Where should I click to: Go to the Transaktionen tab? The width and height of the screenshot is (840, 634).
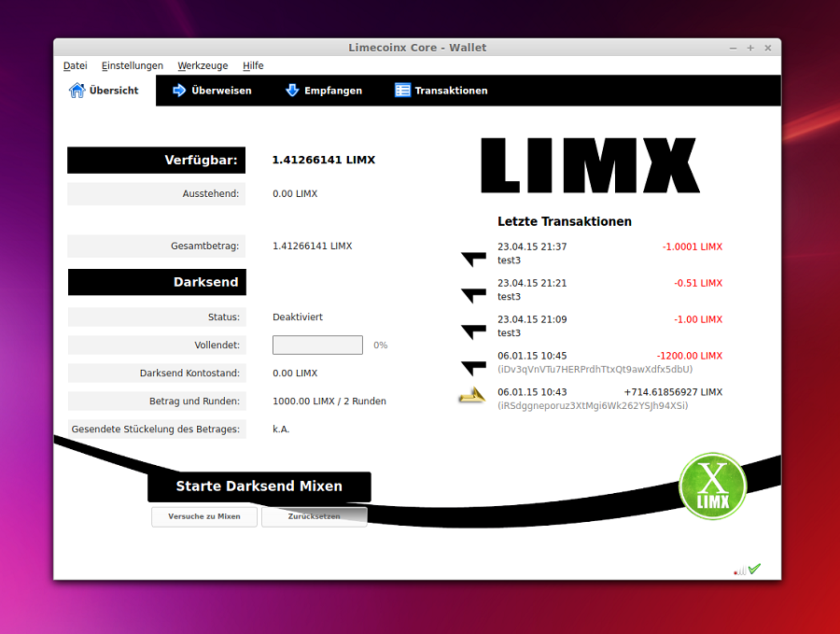[441, 91]
